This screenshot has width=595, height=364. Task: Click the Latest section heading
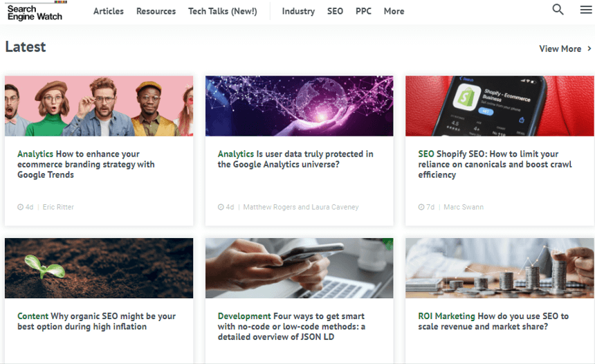(x=26, y=47)
